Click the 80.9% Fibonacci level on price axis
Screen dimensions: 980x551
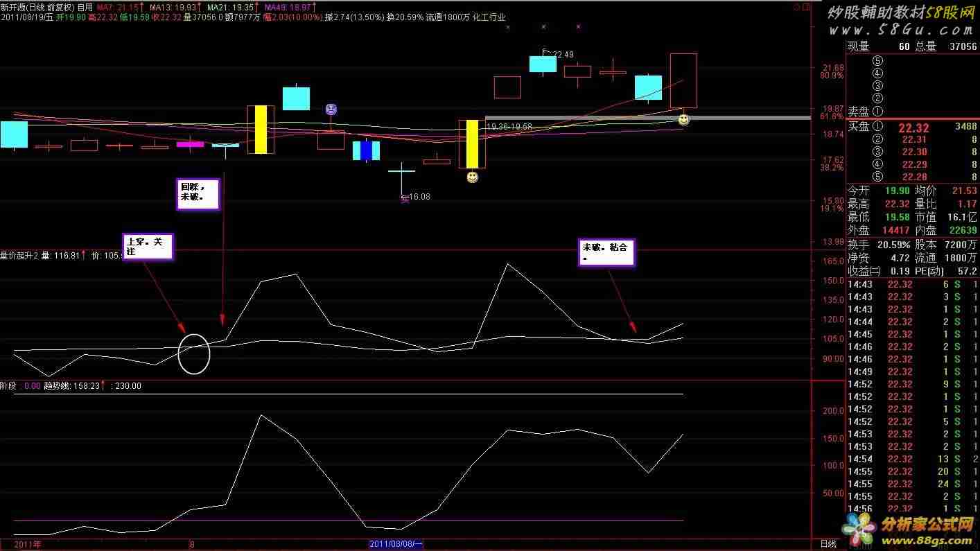[832, 75]
